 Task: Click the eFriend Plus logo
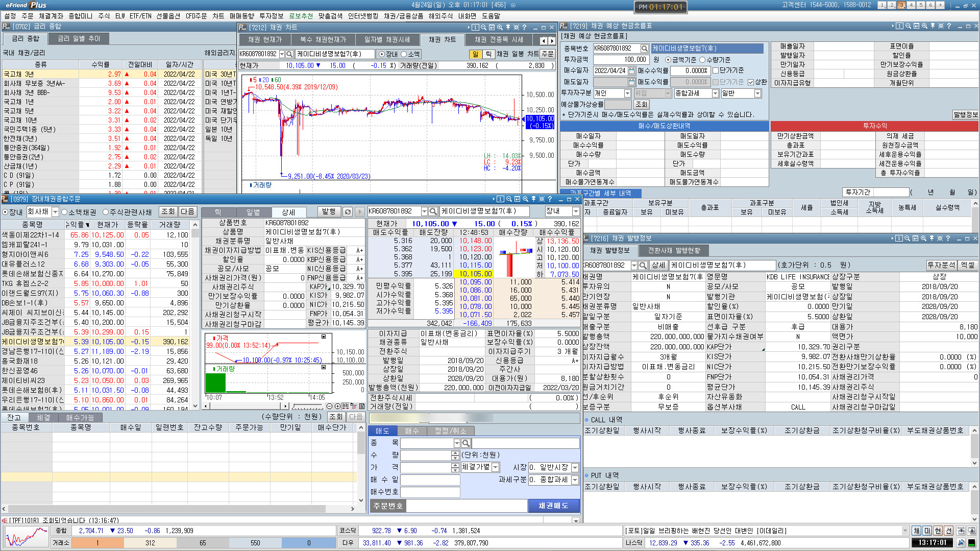pos(27,5)
